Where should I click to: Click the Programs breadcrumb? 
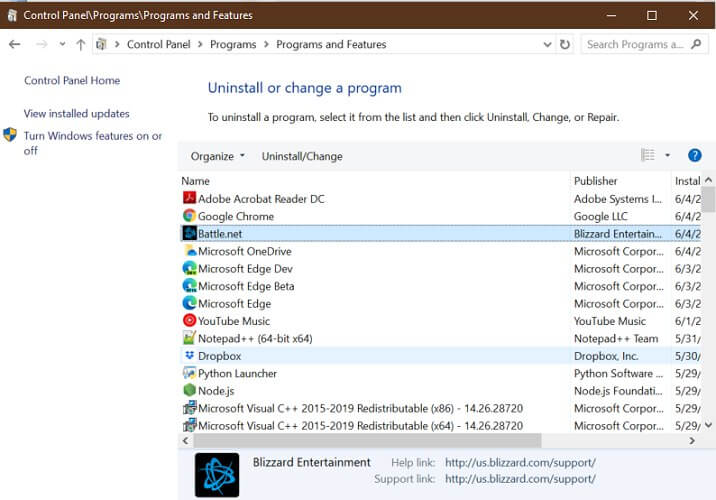point(233,44)
